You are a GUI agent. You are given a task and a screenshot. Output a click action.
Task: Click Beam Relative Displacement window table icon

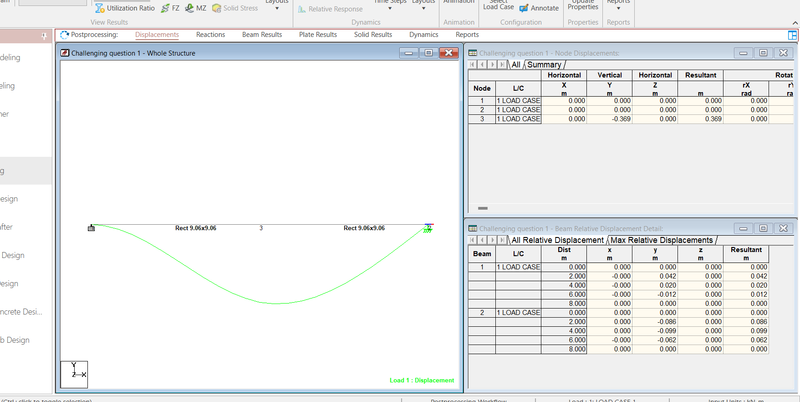pyautogui.click(x=472, y=229)
